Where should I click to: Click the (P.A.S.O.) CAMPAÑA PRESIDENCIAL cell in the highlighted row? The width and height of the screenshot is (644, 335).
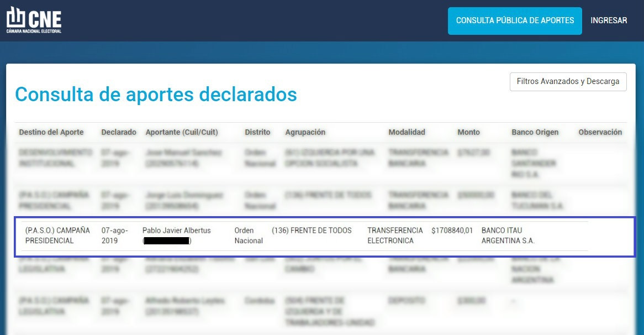pos(57,235)
